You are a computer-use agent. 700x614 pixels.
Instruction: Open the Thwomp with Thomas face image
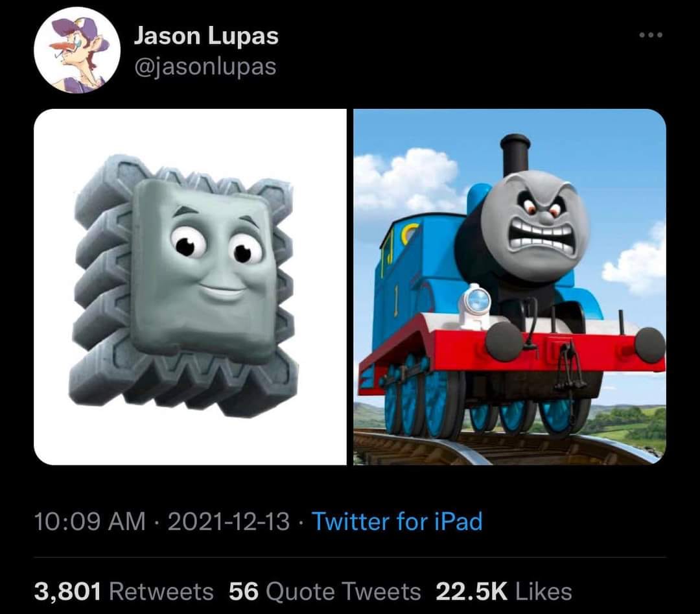tap(190, 287)
